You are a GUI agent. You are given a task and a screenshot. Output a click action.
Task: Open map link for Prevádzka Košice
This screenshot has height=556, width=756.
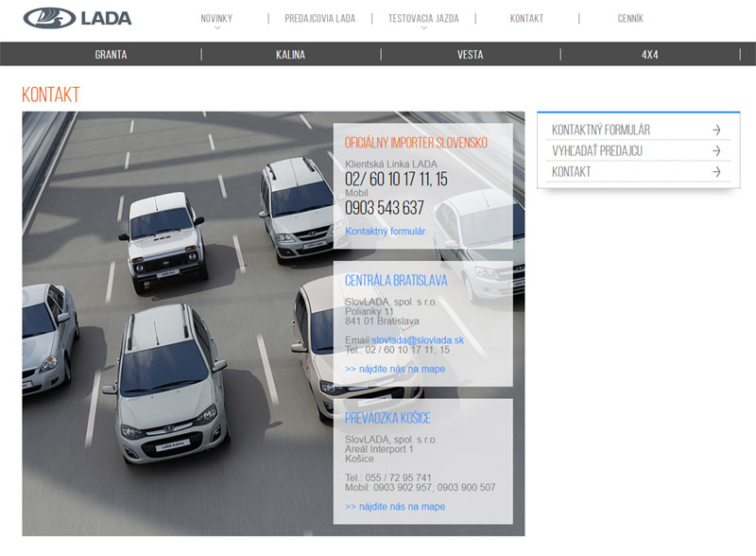tap(395, 507)
